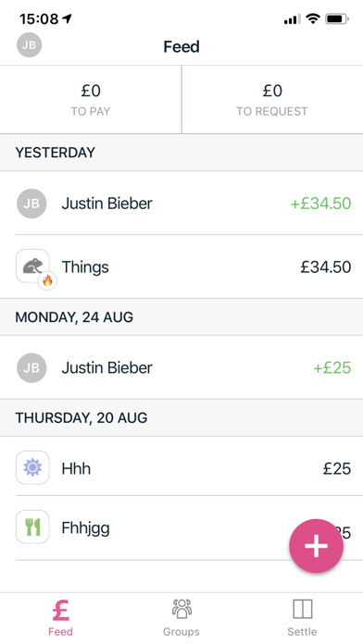Tap the green +£34.50 amount

coord(320,204)
